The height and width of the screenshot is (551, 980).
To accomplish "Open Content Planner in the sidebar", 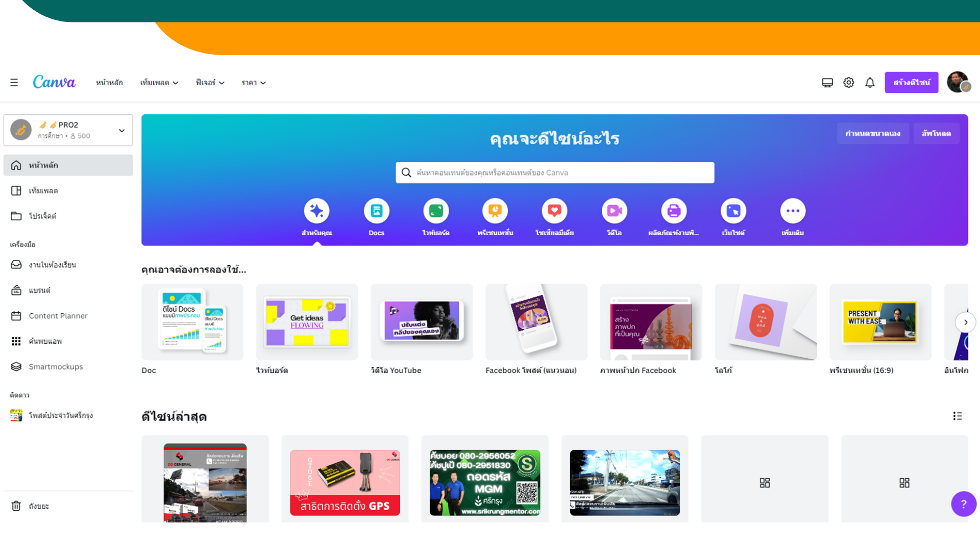I will pyautogui.click(x=58, y=316).
